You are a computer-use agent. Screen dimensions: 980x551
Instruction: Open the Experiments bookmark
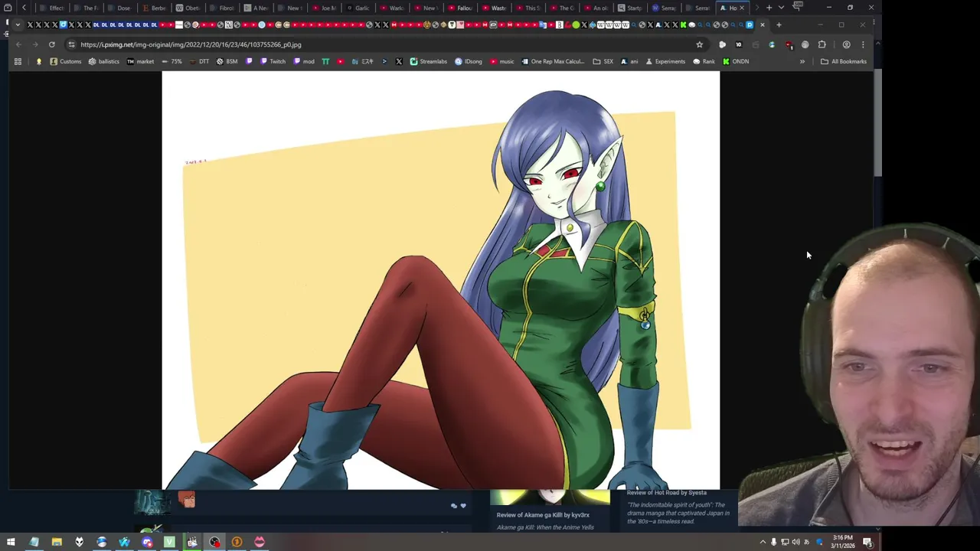[x=665, y=61]
